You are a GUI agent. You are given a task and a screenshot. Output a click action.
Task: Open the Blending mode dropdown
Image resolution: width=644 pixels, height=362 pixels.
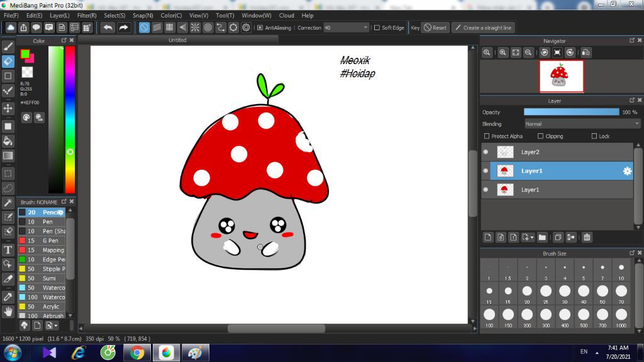pos(582,124)
